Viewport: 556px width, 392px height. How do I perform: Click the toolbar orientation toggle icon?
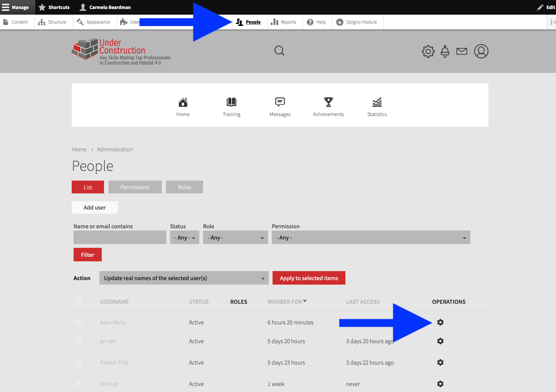click(552, 22)
